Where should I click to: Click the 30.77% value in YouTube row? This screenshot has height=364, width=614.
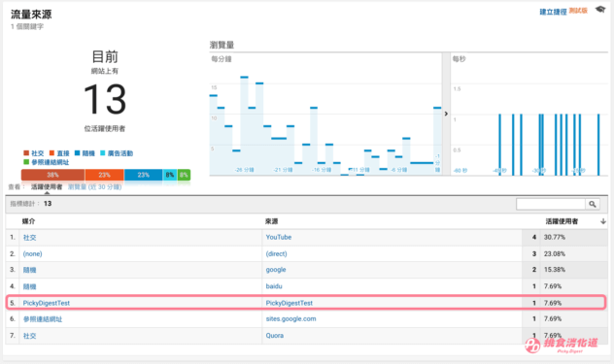pyautogui.click(x=554, y=237)
